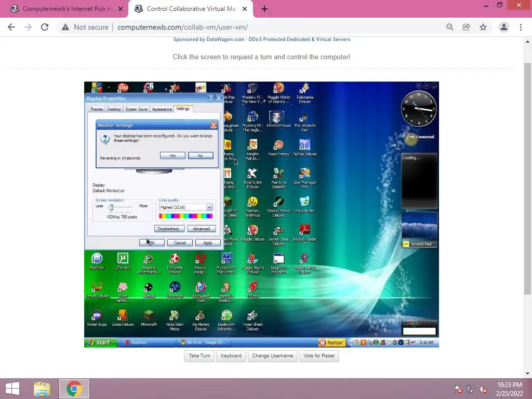Open the Recycle Bin on the VM desktop
Screen dimensions: 532x399
point(304,204)
